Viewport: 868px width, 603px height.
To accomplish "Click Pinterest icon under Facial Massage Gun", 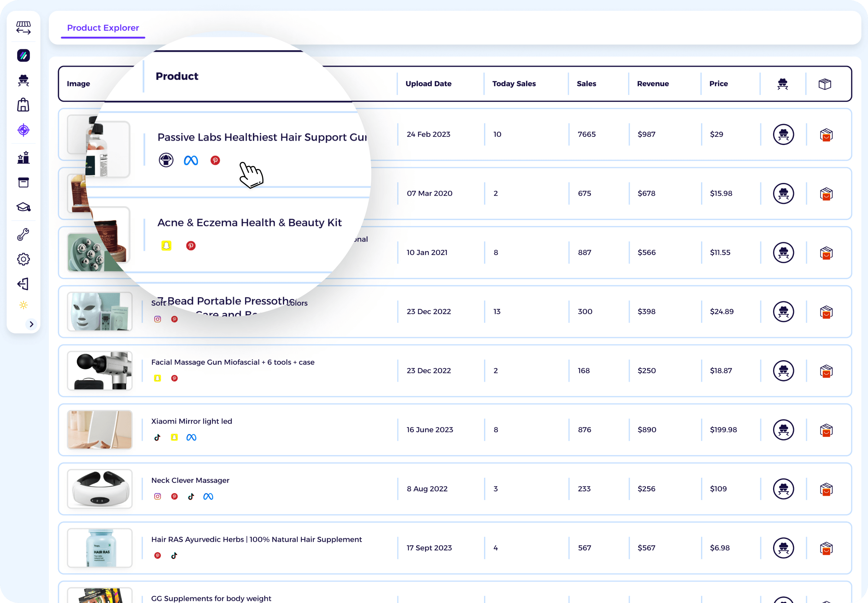I will (x=174, y=378).
